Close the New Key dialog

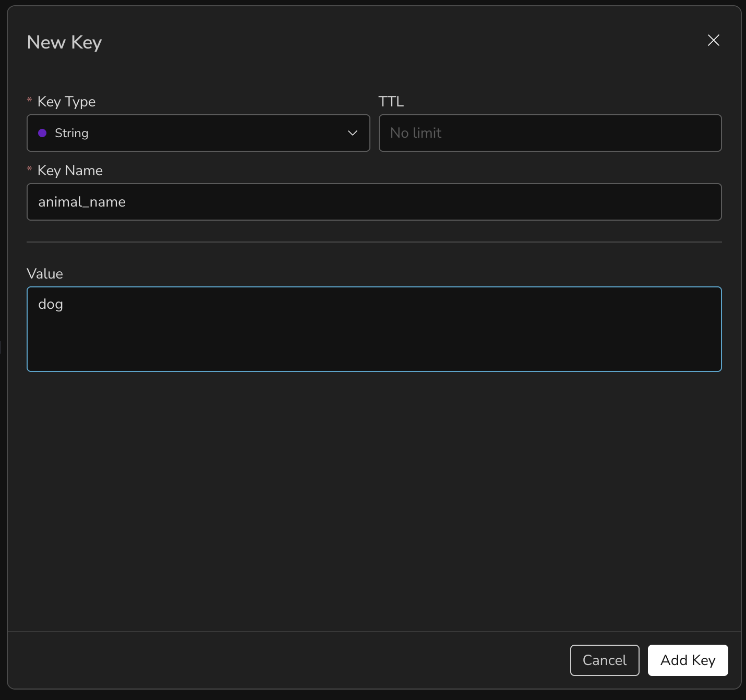click(713, 40)
